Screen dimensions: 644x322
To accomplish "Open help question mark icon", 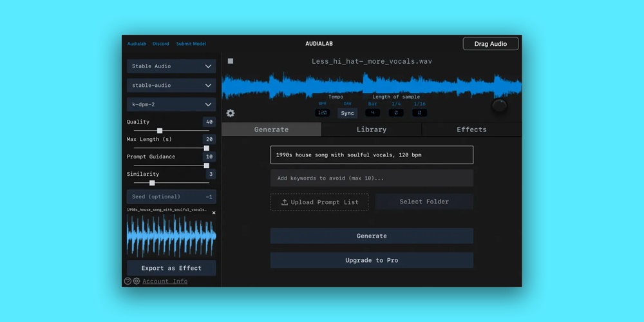I will coord(128,281).
